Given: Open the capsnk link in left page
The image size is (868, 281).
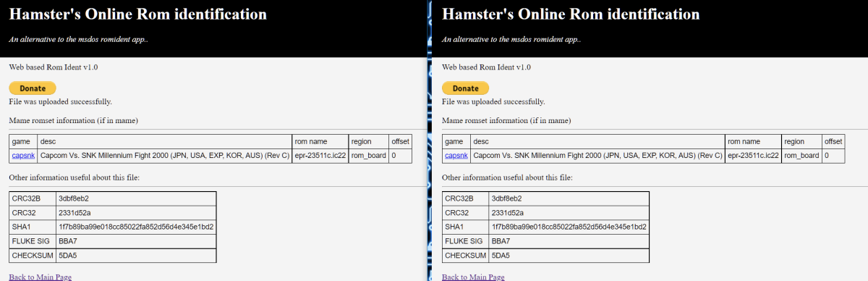Looking at the screenshot, I should 23,156.
